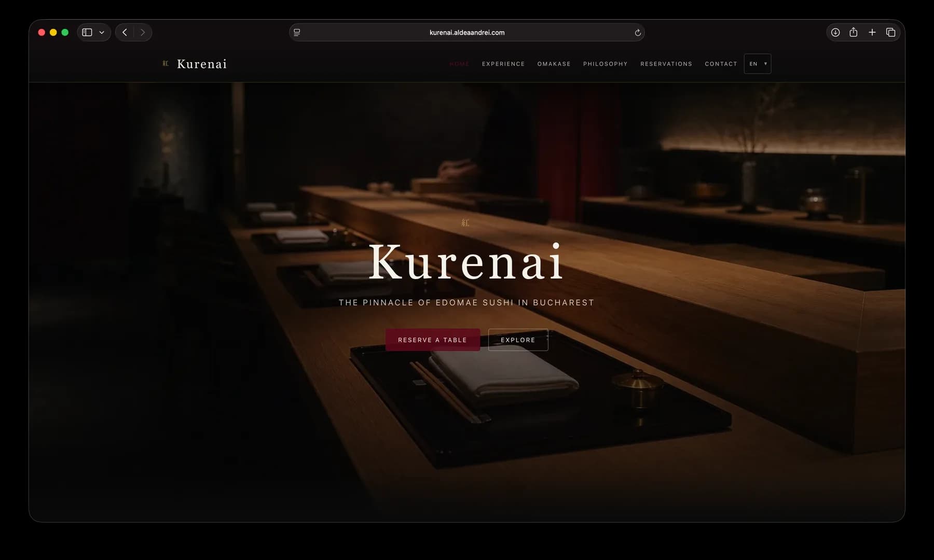Open the Omakase nav item
This screenshot has height=560, width=934.
[554, 64]
